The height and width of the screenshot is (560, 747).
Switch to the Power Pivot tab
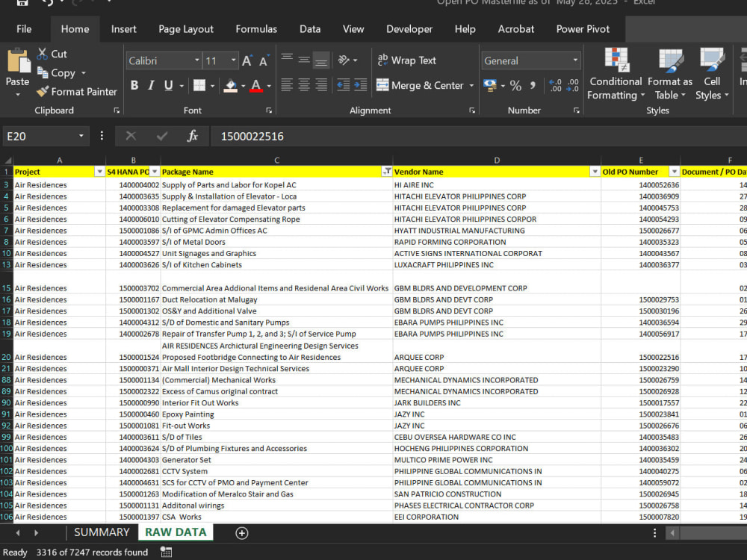pyautogui.click(x=583, y=29)
